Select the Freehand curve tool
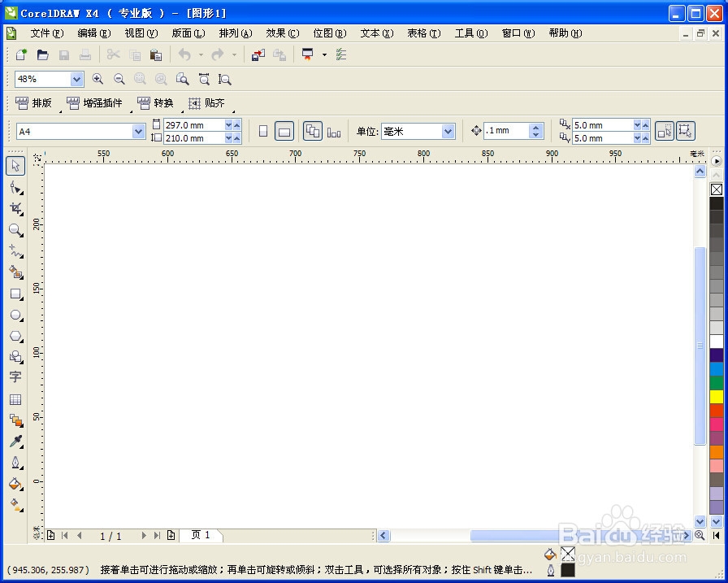728x583 pixels. (x=15, y=251)
